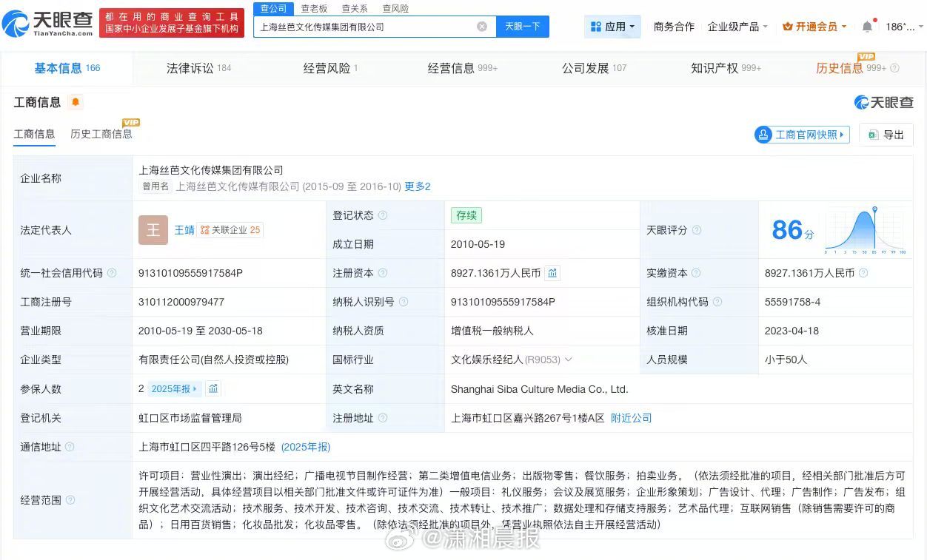Click the company name search input field
This screenshot has height=560, width=927.
[x=363, y=27]
